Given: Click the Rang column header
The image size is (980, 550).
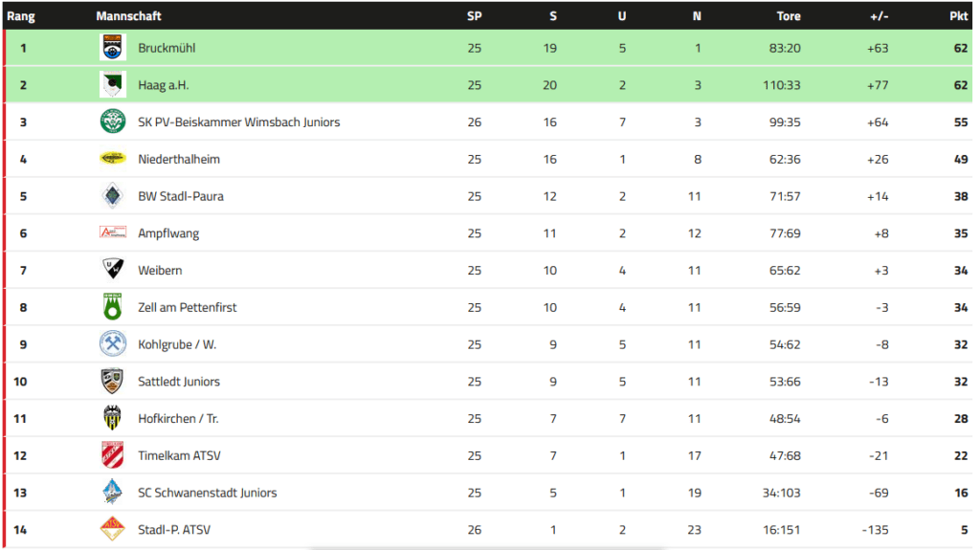Looking at the screenshot, I should (x=21, y=16).
